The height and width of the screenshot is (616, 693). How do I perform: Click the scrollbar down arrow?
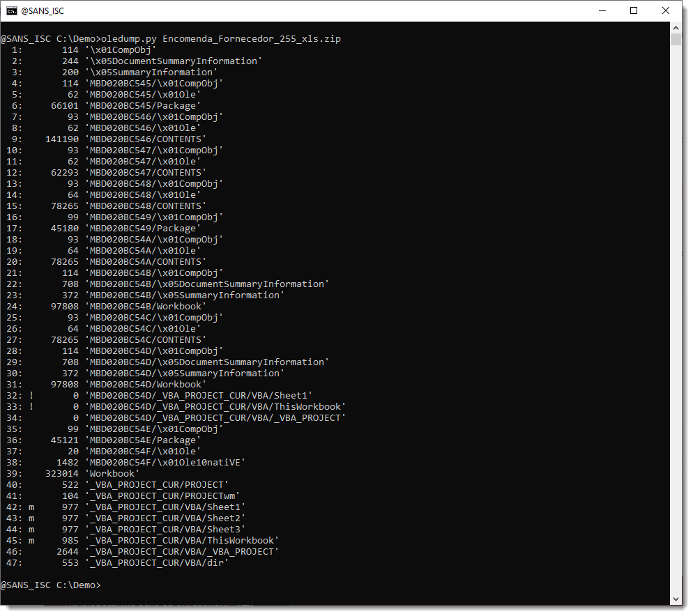pyautogui.click(x=675, y=599)
